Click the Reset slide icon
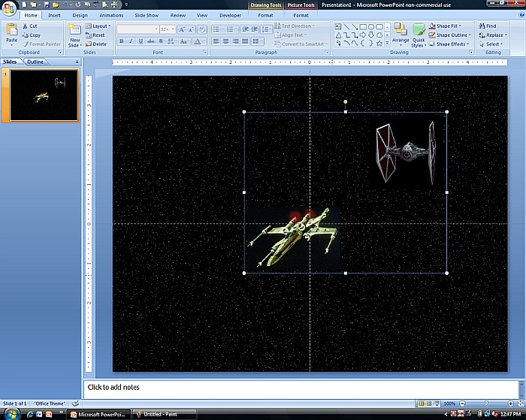The width and height of the screenshot is (526, 420). [89, 35]
